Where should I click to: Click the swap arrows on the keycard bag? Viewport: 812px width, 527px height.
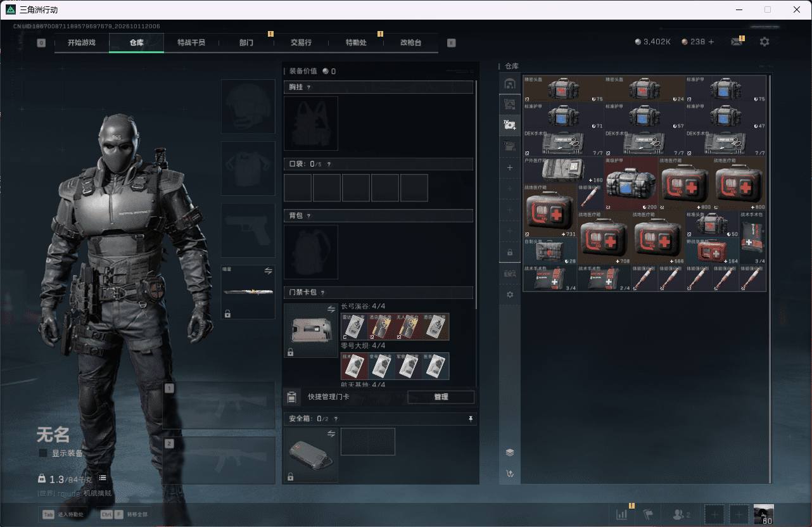331,309
